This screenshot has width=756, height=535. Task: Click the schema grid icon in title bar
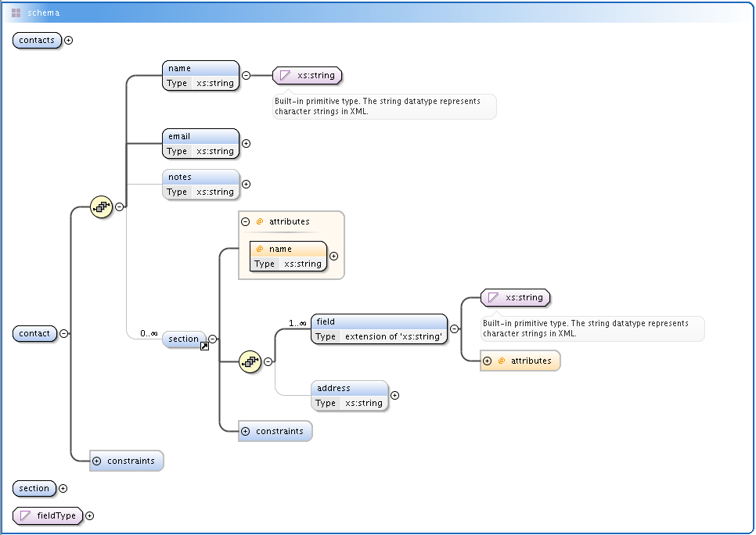[16, 13]
